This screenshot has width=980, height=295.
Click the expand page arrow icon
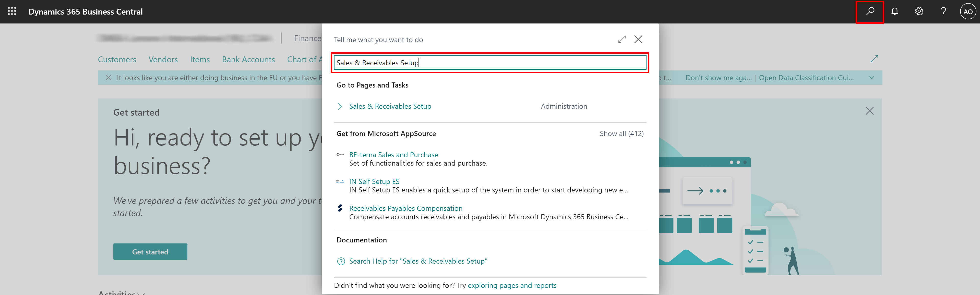point(874,58)
